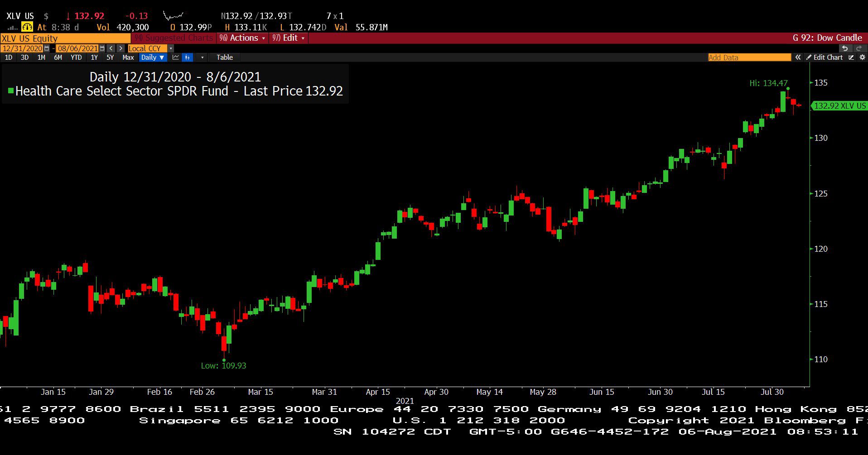
Task: Click the open price O 132.99
Action: 191,27
